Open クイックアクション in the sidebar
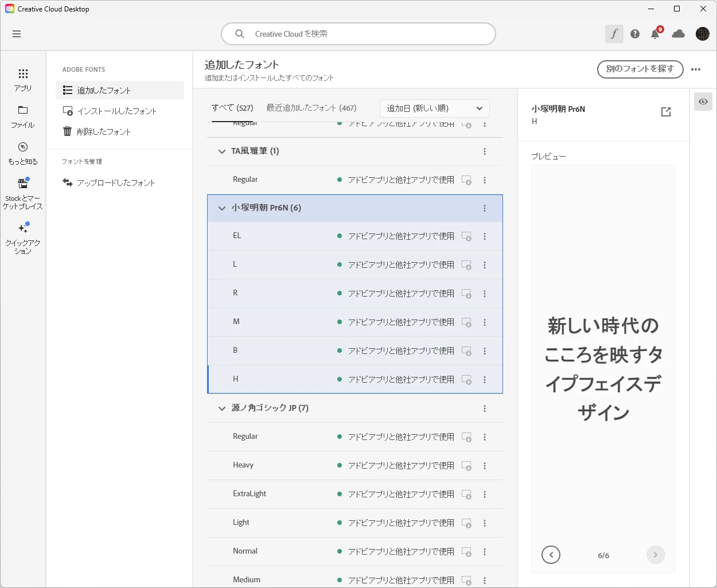The width and height of the screenshot is (717, 588). 23,238
